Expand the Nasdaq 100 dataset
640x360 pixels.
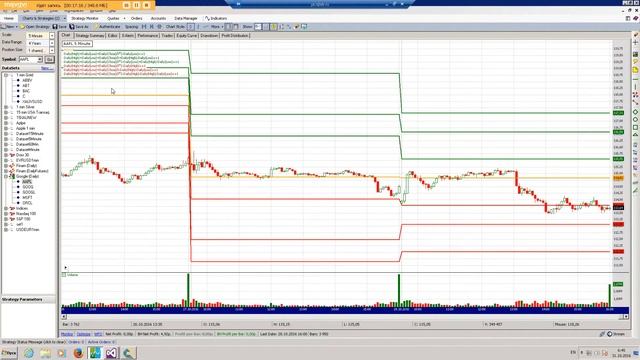click(6, 213)
